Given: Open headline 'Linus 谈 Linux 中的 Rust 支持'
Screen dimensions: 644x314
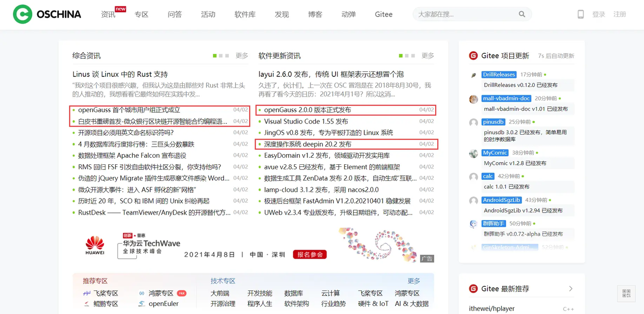Looking at the screenshot, I should [120, 74].
